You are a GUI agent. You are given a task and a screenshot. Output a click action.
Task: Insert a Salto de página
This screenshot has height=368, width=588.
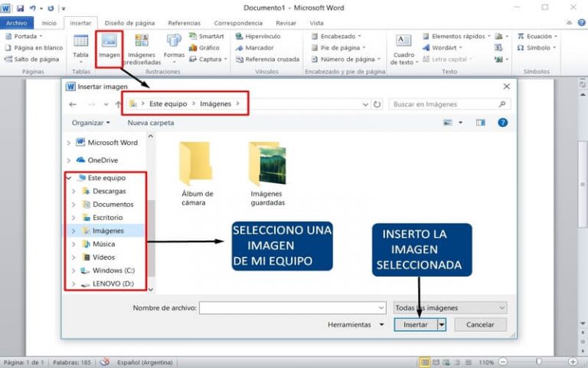(32, 59)
